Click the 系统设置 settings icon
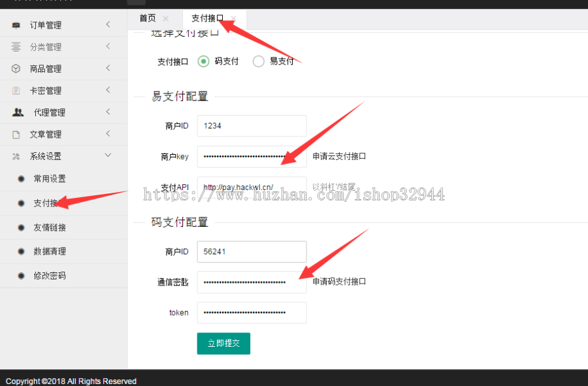This screenshot has height=386, width=588. coord(16,155)
